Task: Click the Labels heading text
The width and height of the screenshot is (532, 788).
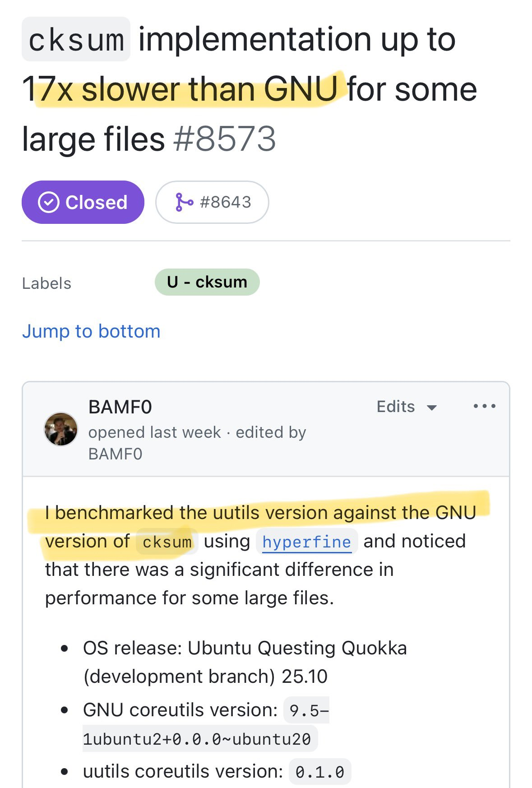Action: [x=46, y=283]
